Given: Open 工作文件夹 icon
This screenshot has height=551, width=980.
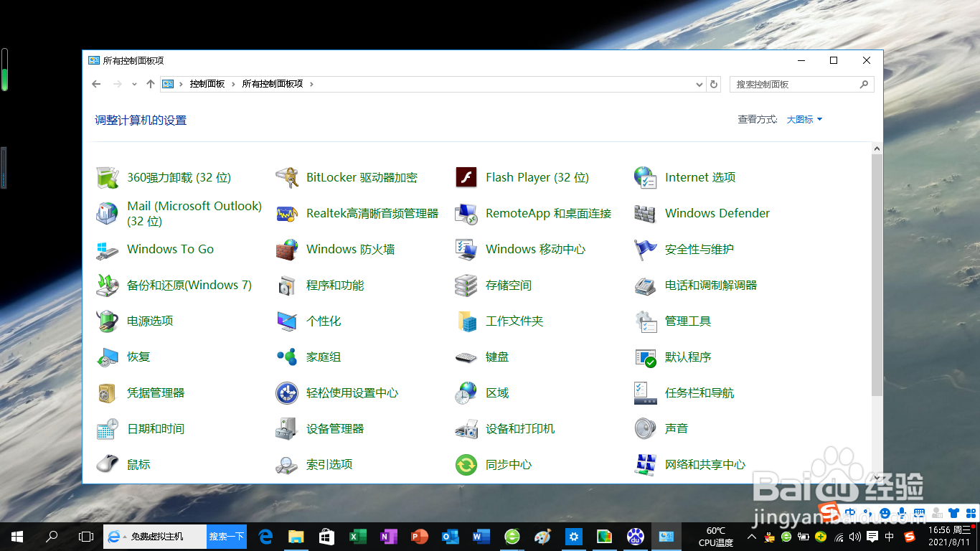Looking at the screenshot, I should pyautogui.click(x=466, y=321).
